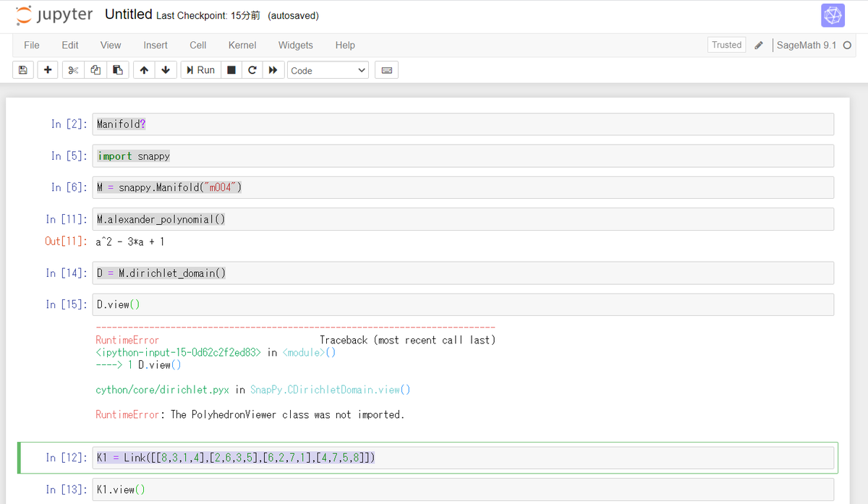Click into the M.dirichlet_domain() cell
The image size is (868, 504).
coord(463,273)
